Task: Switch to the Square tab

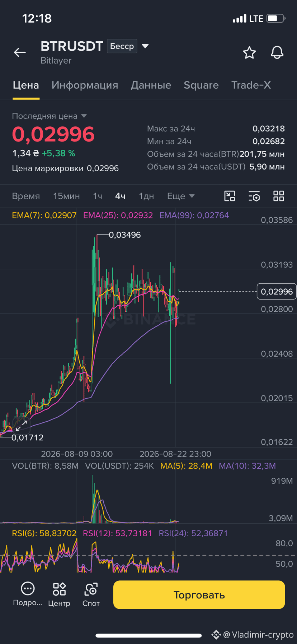Action: coord(201,85)
